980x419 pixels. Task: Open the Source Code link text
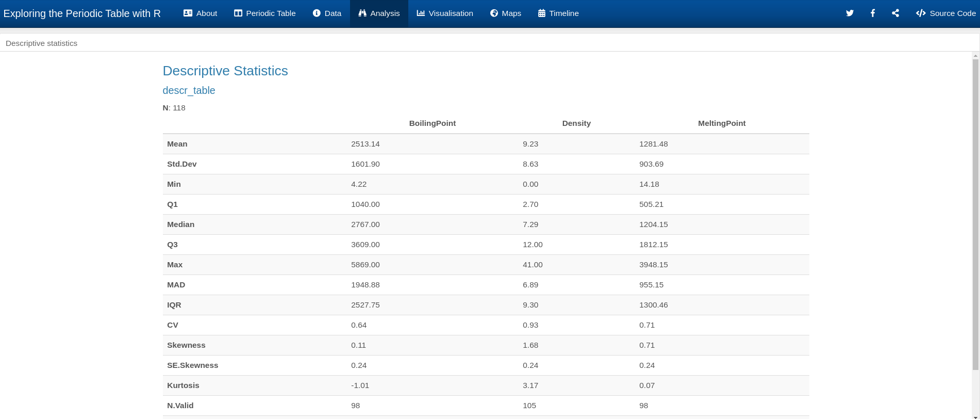point(953,13)
